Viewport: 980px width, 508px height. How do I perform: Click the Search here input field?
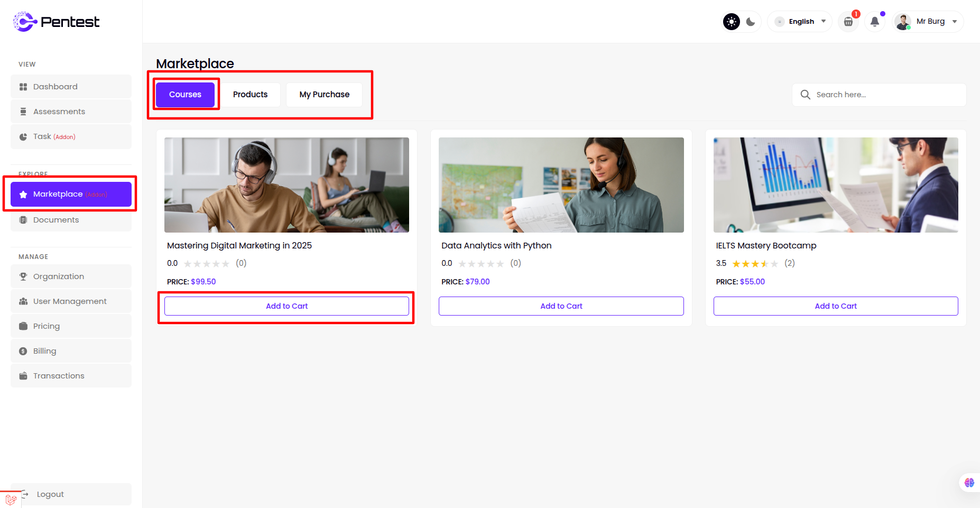click(888, 95)
